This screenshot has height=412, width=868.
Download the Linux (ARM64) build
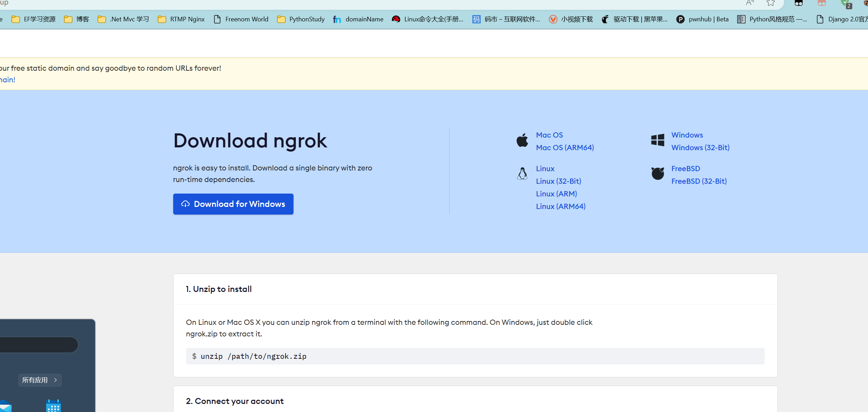(561, 207)
